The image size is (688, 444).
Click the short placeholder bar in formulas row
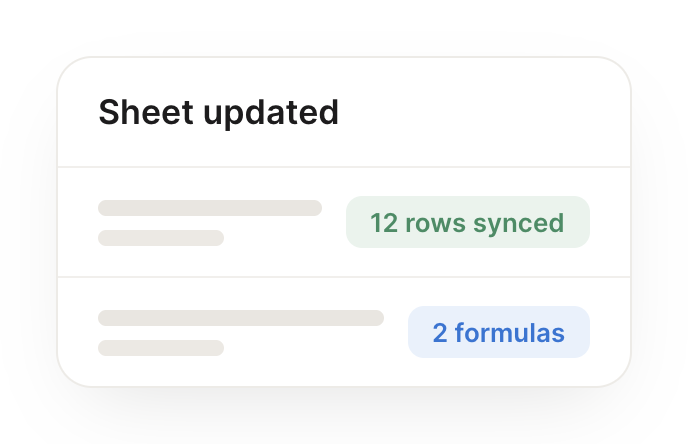point(161,348)
